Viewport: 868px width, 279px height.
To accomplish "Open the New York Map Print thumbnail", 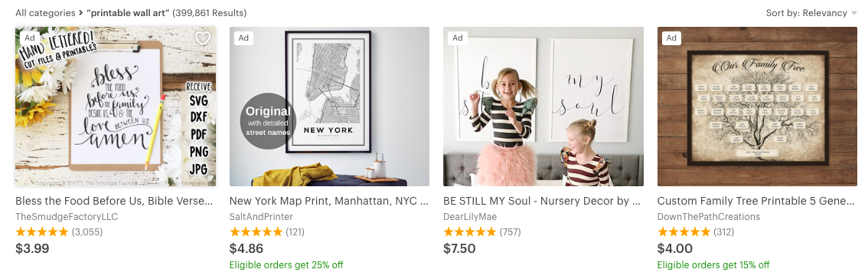I will tap(329, 107).
